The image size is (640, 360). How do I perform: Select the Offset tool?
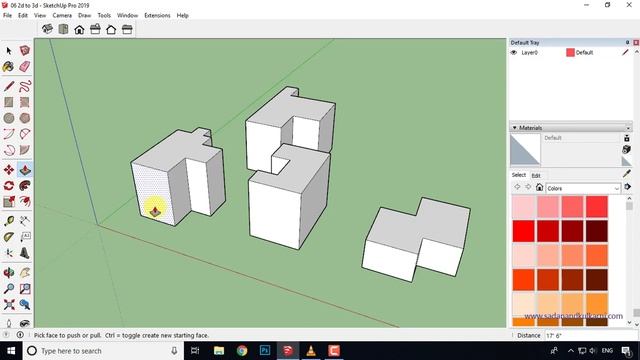pos(25,202)
